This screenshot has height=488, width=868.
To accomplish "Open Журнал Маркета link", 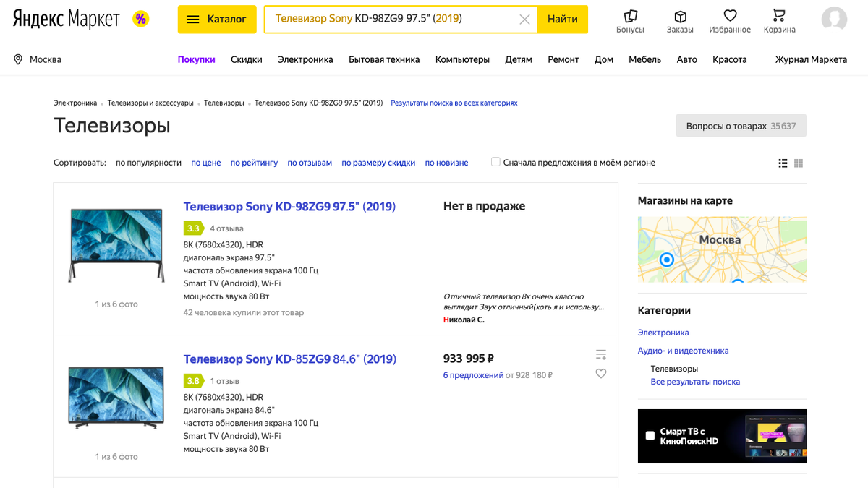I will coord(811,59).
